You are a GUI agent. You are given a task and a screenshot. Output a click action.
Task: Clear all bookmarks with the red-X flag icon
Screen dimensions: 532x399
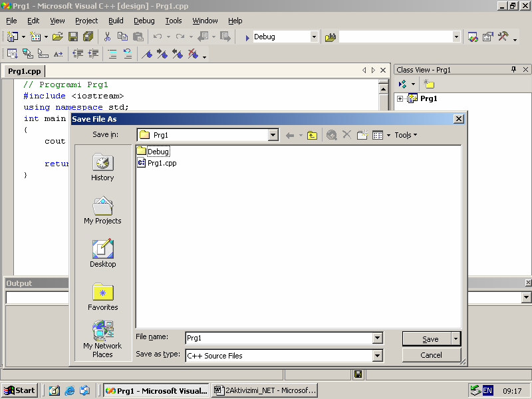click(x=193, y=54)
